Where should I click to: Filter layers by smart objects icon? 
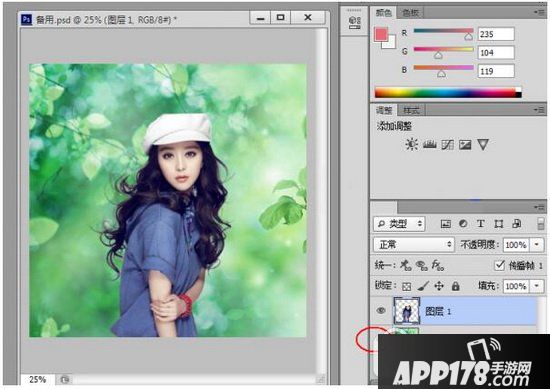tap(516, 224)
